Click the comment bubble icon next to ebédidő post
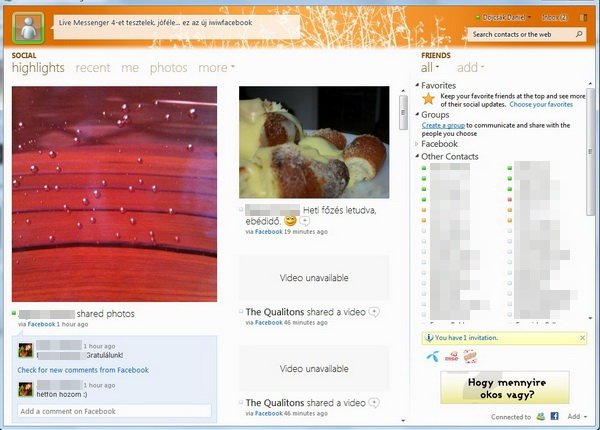Screen dimensions: 600x430 tap(305, 221)
